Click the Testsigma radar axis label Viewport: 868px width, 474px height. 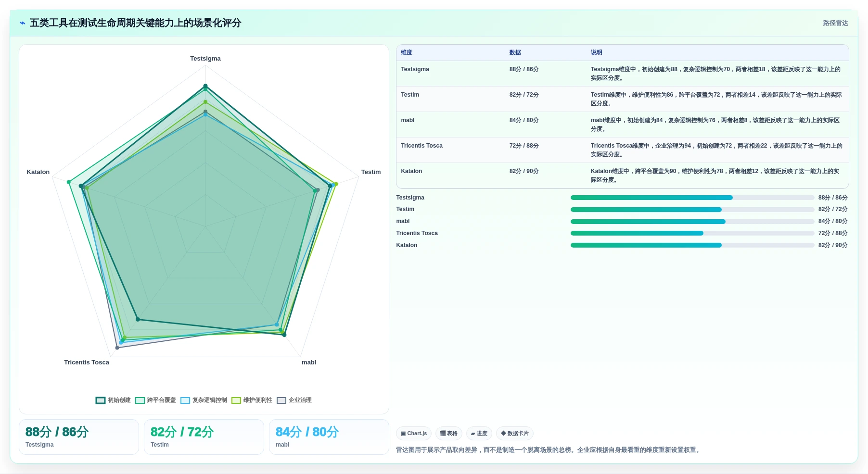205,59
